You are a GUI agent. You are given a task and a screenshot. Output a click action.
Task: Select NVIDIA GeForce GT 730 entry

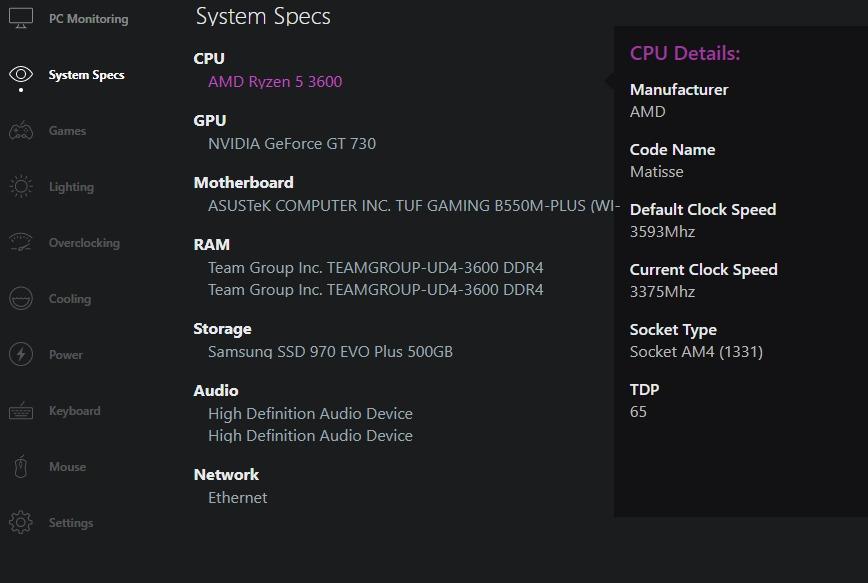coord(292,144)
